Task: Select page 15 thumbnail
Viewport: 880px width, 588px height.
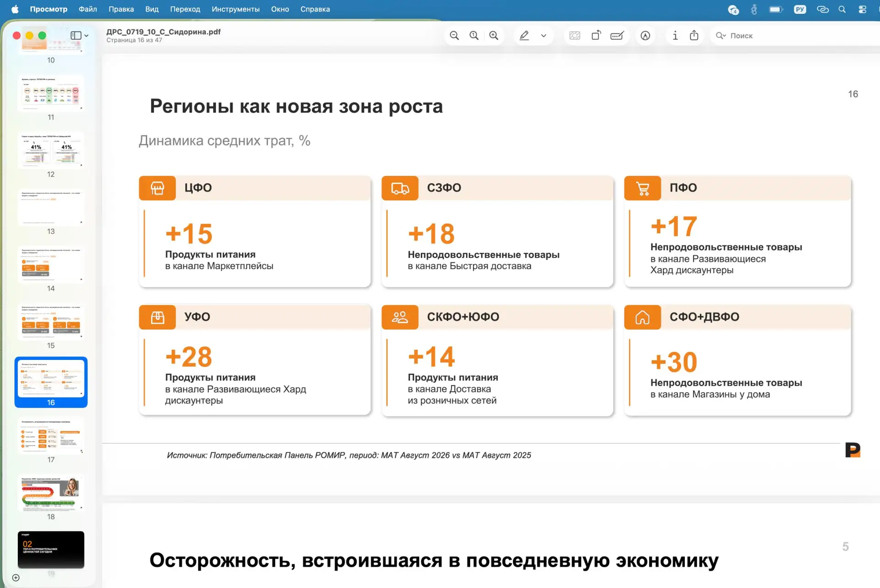Action: (x=51, y=322)
